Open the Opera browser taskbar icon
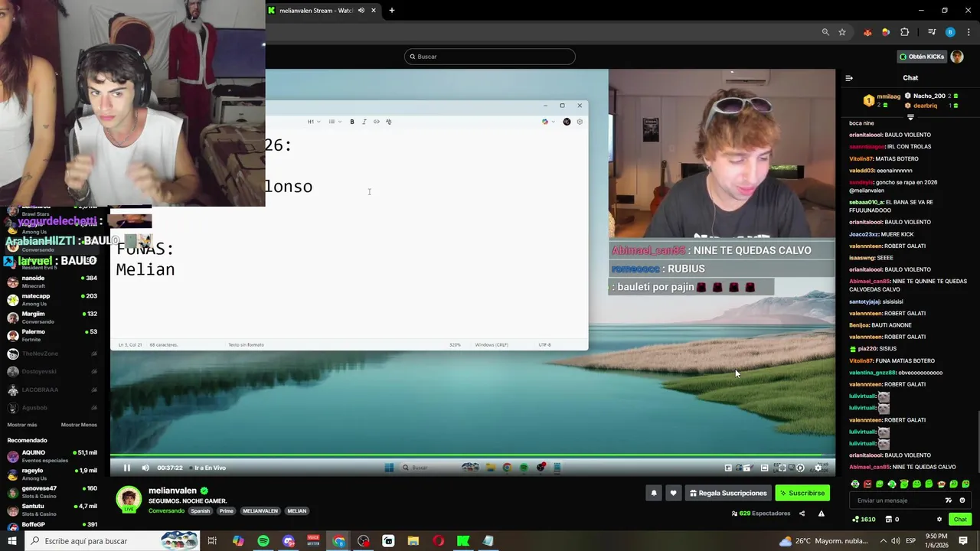The image size is (980, 551). click(439, 541)
